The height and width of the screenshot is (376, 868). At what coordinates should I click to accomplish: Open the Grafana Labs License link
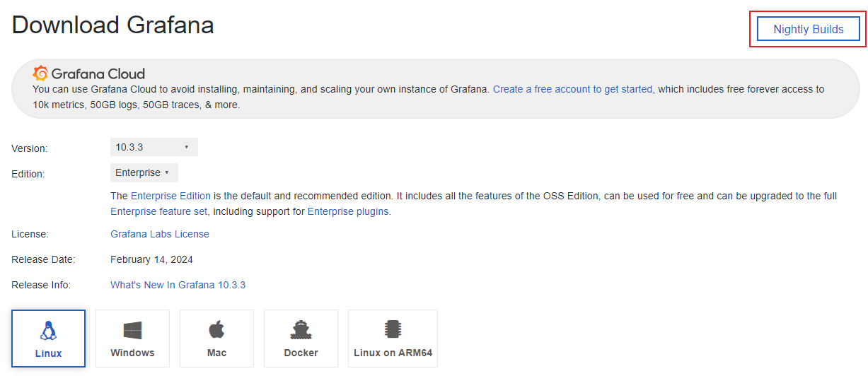pos(160,234)
